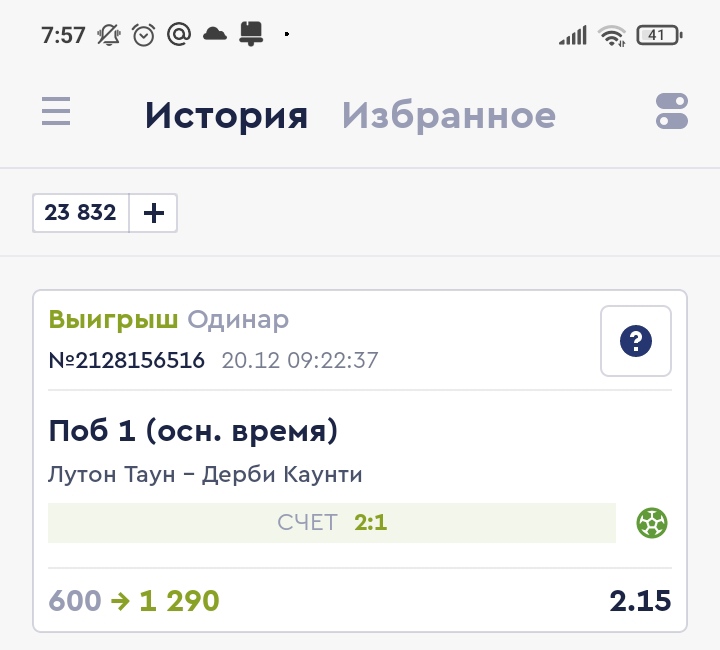Tap the cloud status bar icon
720x650 pixels.
coord(215,35)
